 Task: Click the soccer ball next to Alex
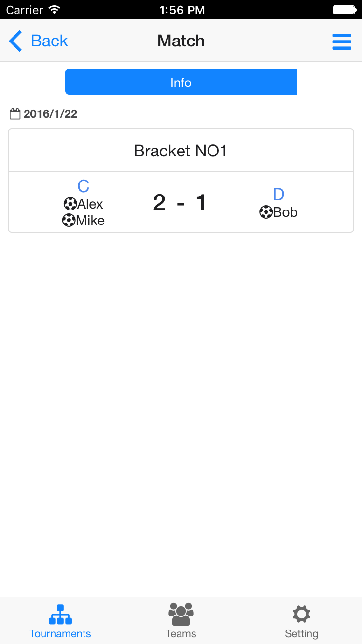70,204
